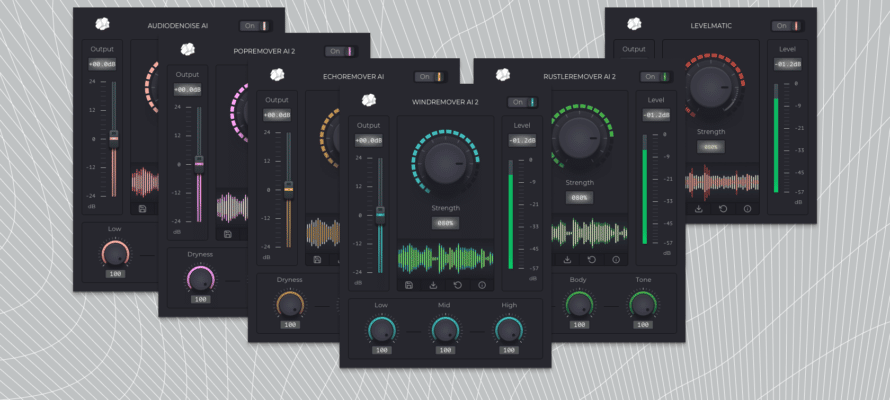Click the Strength 080% field in RustleRemover AI 2

(x=580, y=198)
